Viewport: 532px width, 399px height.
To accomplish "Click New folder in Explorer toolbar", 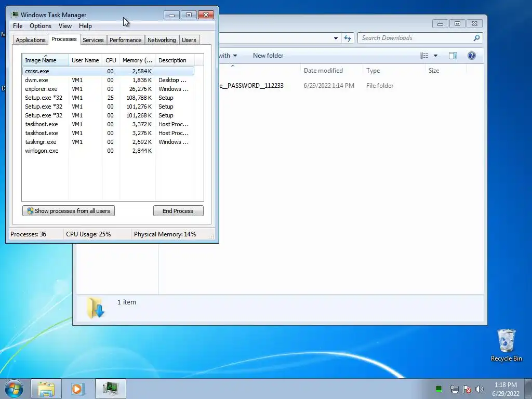I will [x=268, y=56].
